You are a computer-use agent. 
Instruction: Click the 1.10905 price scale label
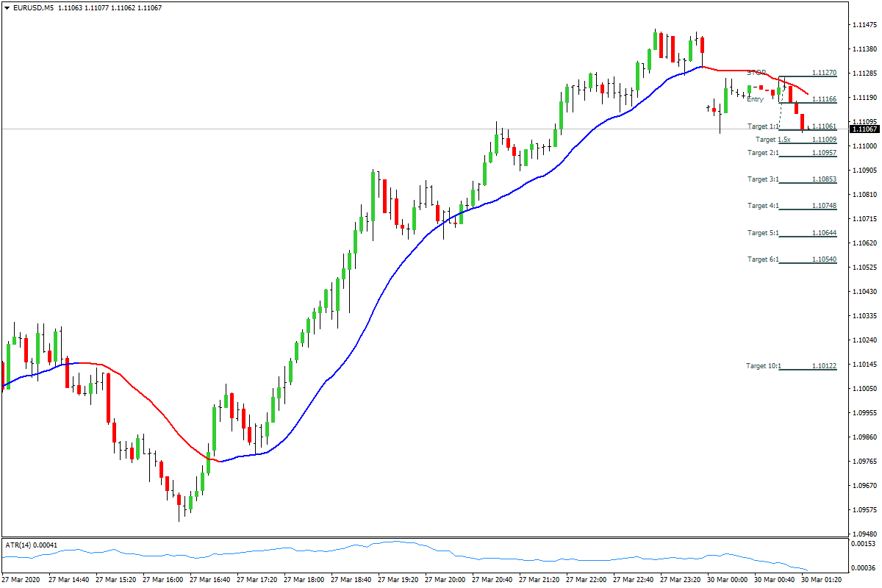tap(864, 171)
